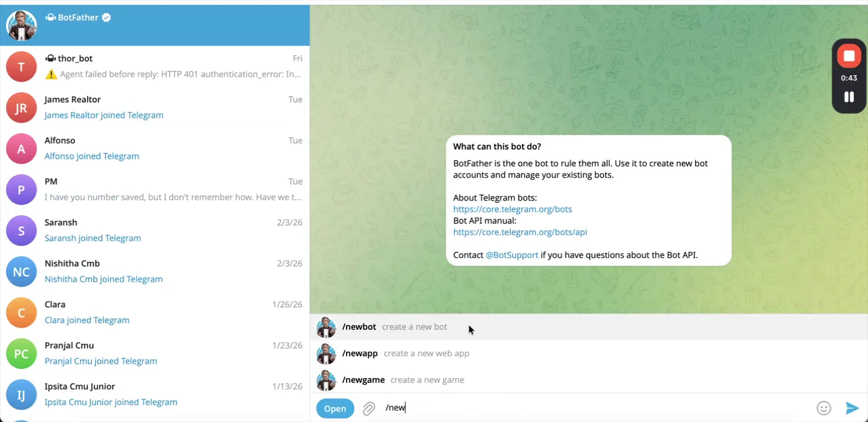Click the orange C avatar for Clara
Viewport: 868px width, 422px height.
21,312
